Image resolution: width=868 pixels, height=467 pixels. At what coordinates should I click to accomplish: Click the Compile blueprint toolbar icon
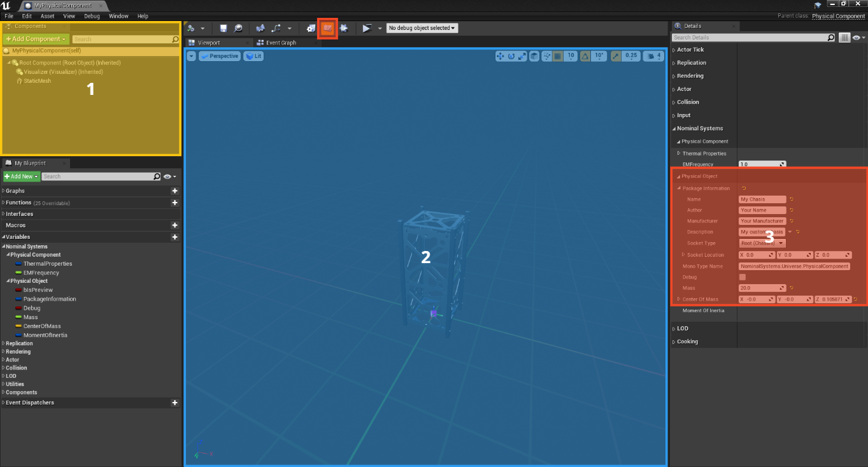[x=190, y=28]
